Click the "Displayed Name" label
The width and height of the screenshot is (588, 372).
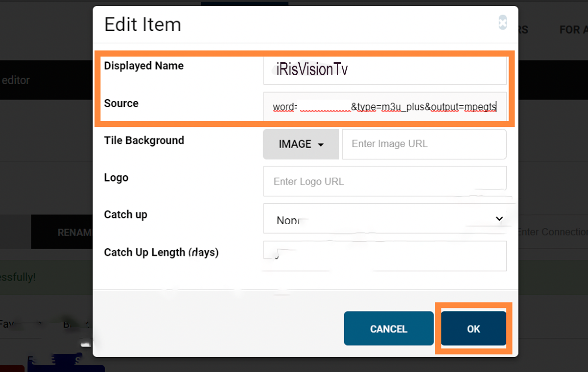144,66
